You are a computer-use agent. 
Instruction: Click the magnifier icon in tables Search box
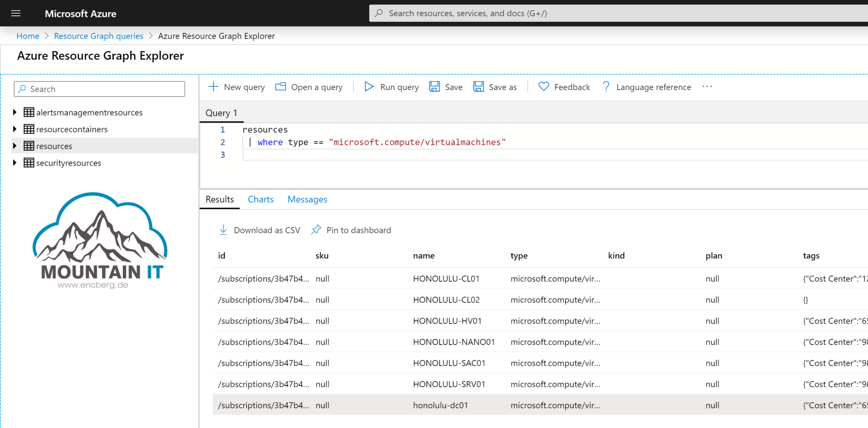(x=22, y=89)
